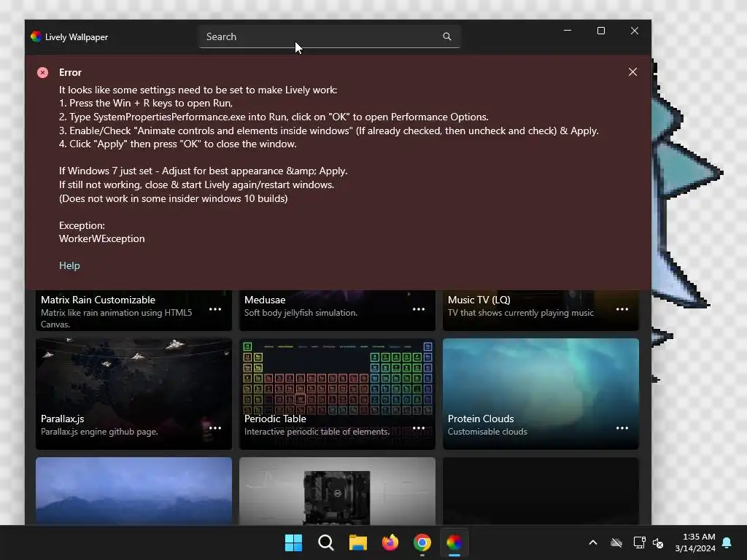
Task: Select the Periodic Table wallpaper thumbnail
Action: 337,394
